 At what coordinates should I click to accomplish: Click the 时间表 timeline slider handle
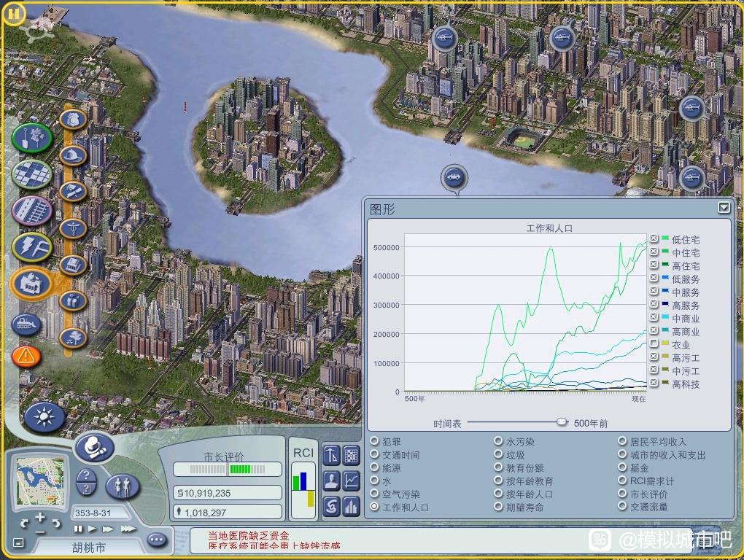pyautogui.click(x=562, y=421)
